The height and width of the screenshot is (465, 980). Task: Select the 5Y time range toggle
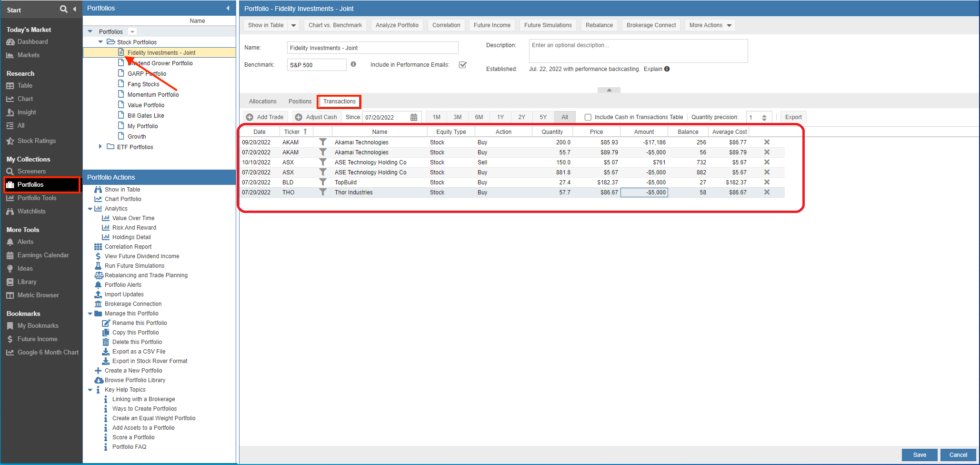point(543,117)
